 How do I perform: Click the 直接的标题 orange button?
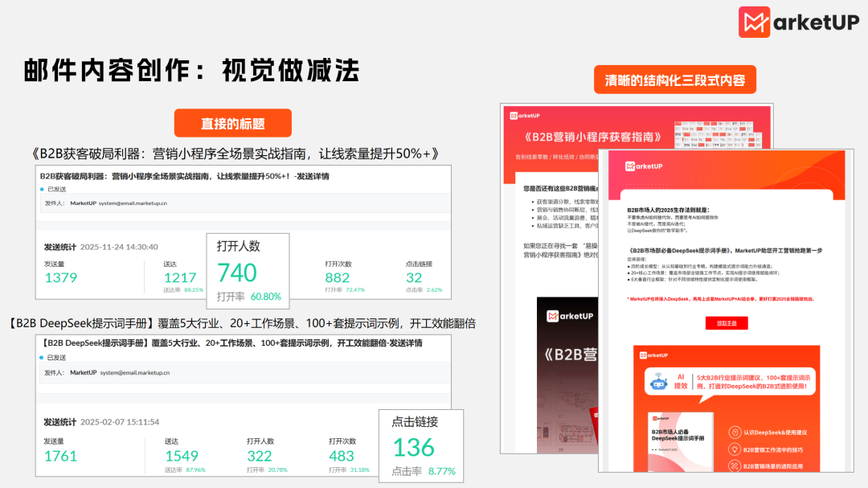coord(233,123)
